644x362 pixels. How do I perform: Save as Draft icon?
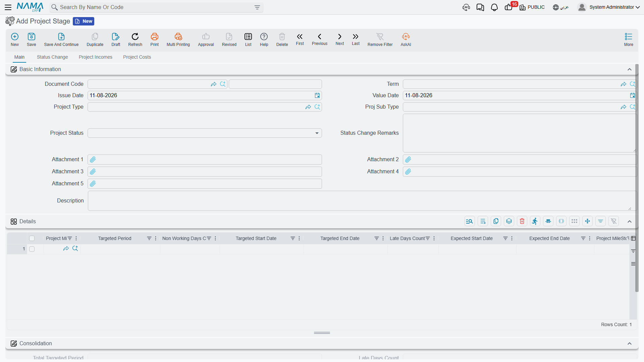tap(116, 40)
